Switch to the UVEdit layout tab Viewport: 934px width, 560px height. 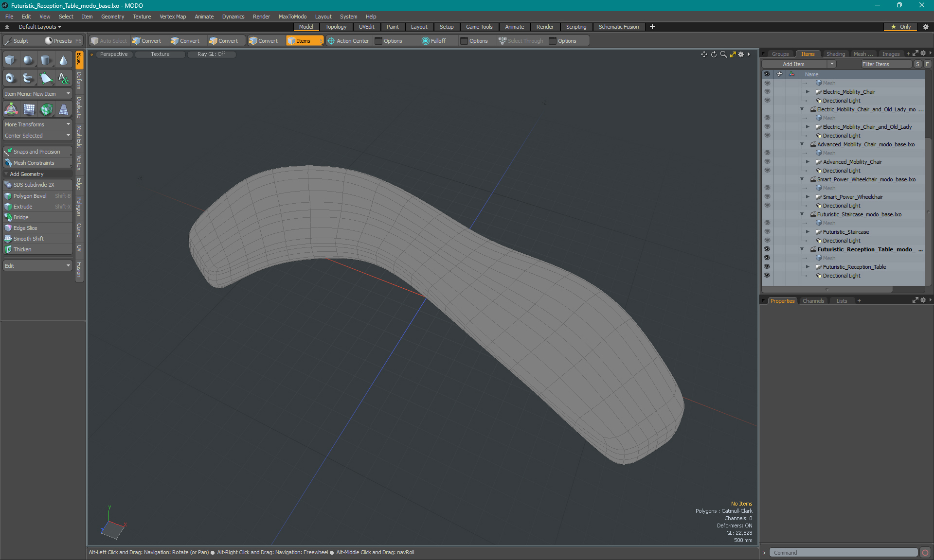pyautogui.click(x=366, y=27)
